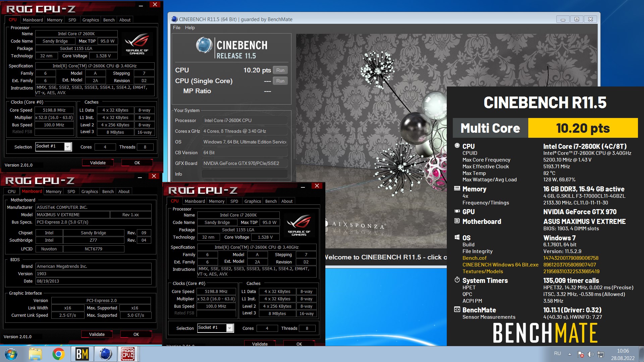
Task: Launch Google Chrome from the taskbar
Action: click(x=58, y=354)
